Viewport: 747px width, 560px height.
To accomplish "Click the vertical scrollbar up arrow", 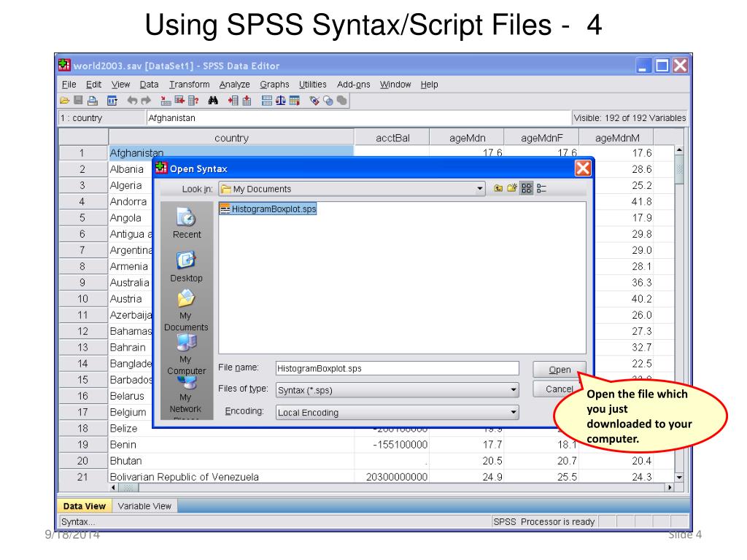I will [679, 150].
